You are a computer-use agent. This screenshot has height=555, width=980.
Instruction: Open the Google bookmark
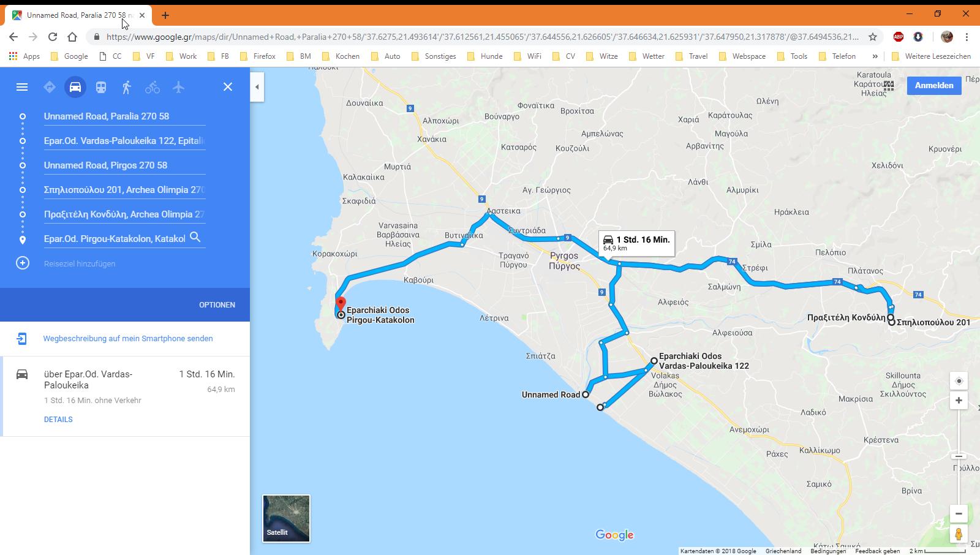coord(69,56)
